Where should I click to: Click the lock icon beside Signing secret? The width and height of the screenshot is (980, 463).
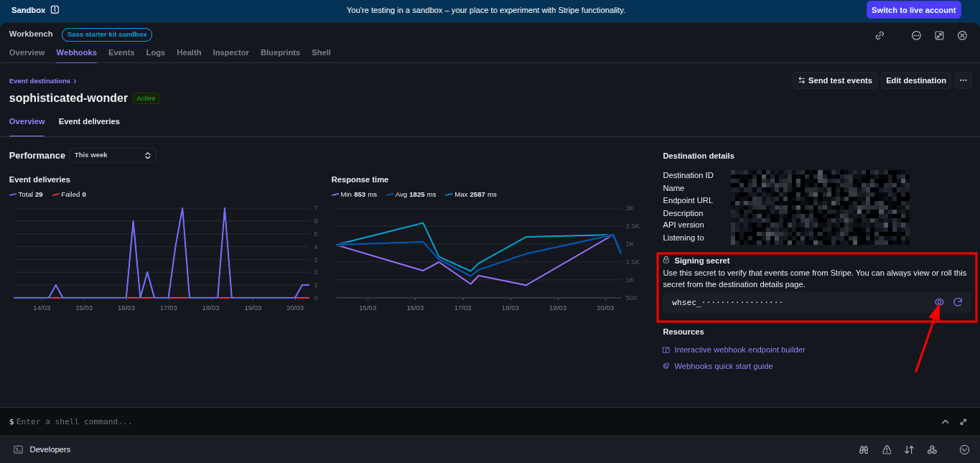point(666,261)
